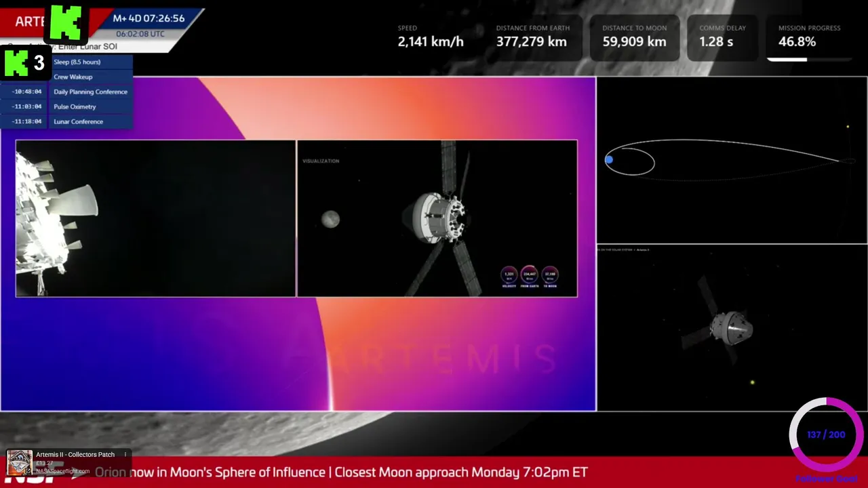This screenshot has width=868, height=488.
Task: Select the Lunar Conference schedule row
Action: (x=92, y=121)
